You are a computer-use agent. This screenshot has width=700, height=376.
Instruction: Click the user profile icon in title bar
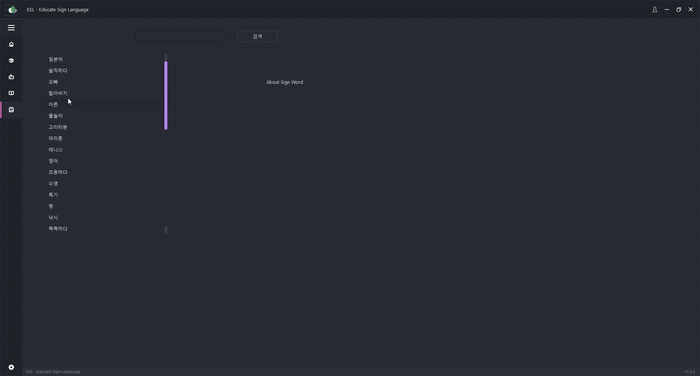654,9
